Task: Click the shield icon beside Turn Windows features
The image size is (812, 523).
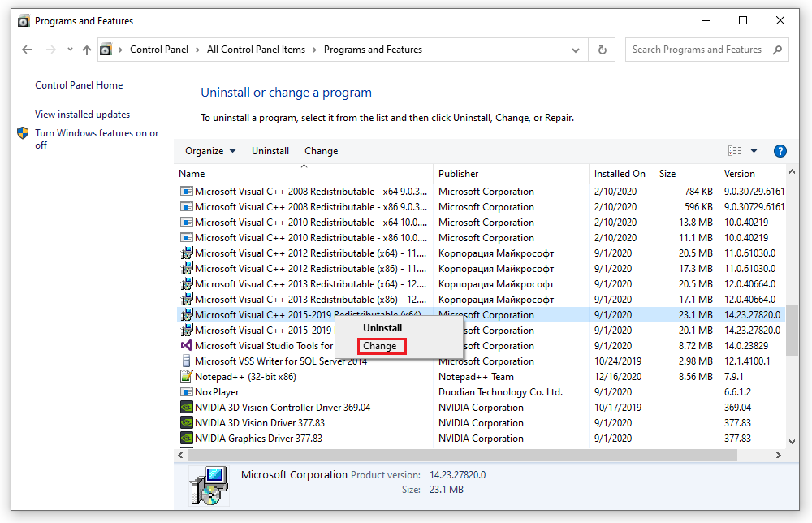Action: [22, 132]
